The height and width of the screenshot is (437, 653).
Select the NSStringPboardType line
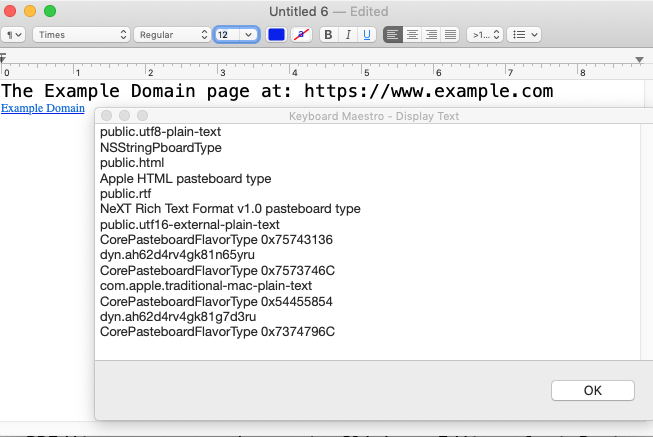point(161,147)
